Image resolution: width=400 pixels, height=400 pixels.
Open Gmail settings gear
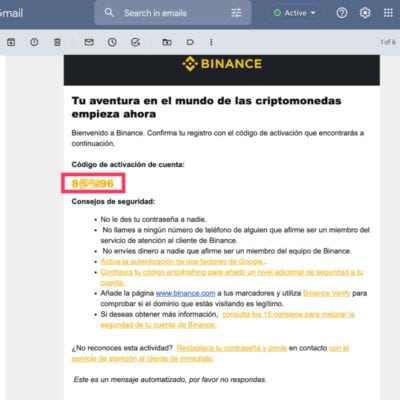365,13
